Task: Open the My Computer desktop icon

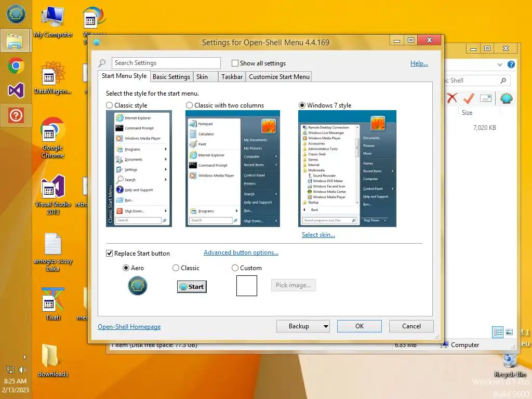Action: (x=53, y=22)
